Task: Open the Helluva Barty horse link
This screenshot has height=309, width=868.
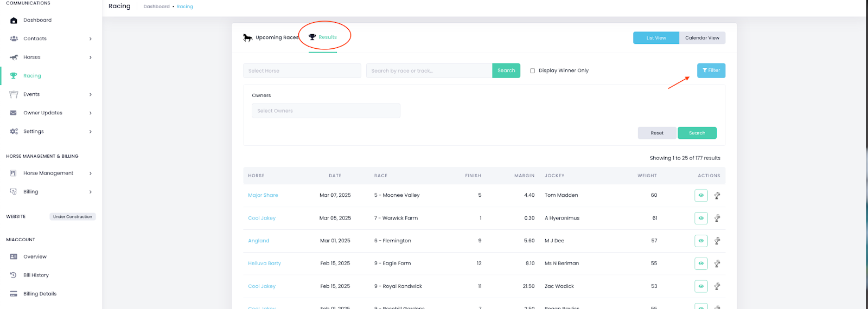Action: pyautogui.click(x=264, y=263)
